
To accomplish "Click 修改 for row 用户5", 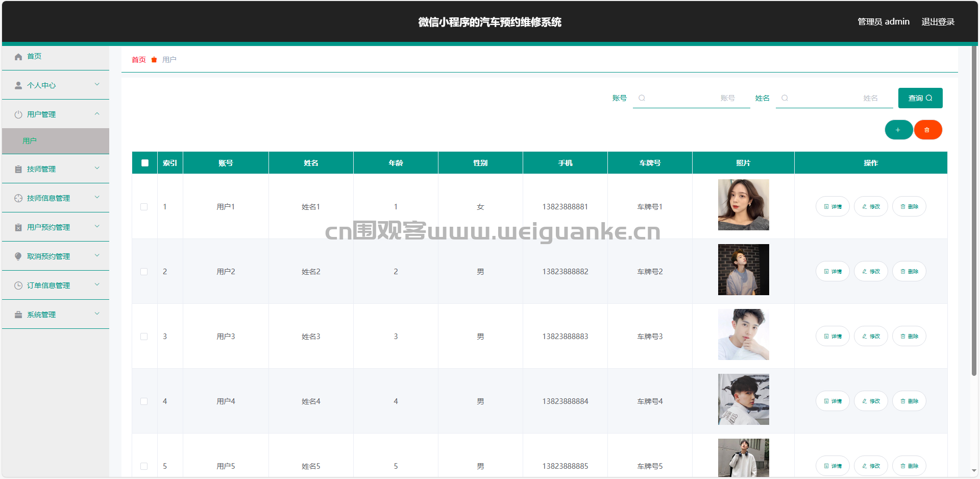I will (871, 466).
